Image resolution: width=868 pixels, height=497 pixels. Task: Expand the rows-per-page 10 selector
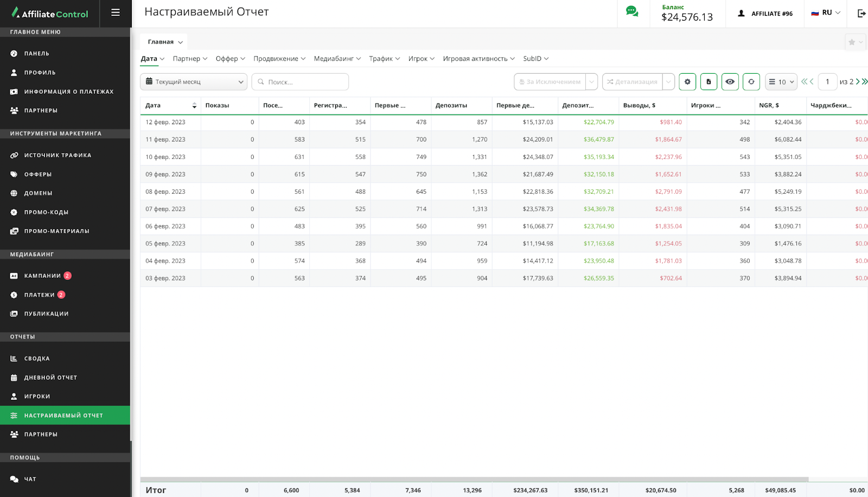781,82
